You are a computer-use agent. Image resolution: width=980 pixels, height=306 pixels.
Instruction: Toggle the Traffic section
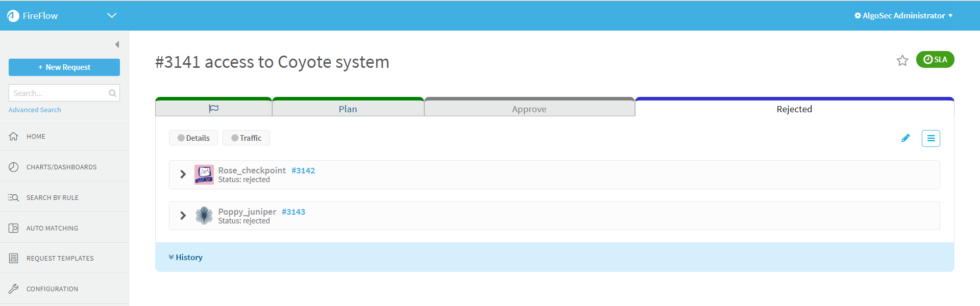(x=246, y=138)
